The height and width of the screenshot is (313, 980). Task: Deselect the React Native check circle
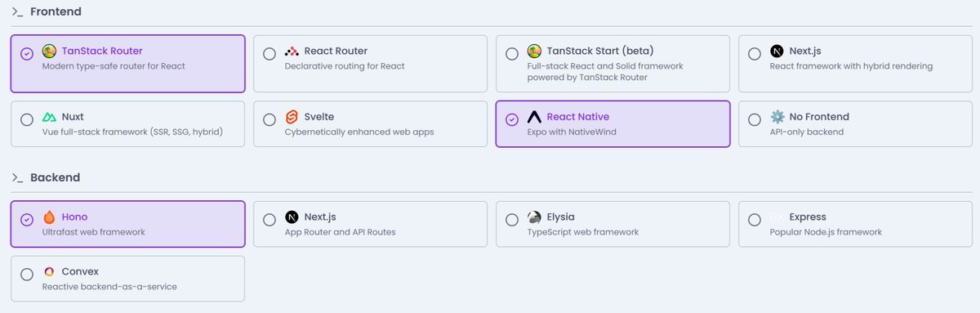512,120
